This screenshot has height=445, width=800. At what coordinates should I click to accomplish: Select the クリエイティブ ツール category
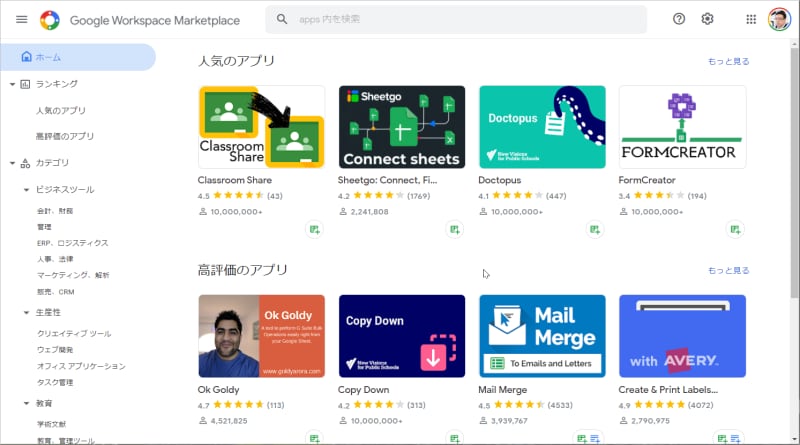[x=74, y=333]
